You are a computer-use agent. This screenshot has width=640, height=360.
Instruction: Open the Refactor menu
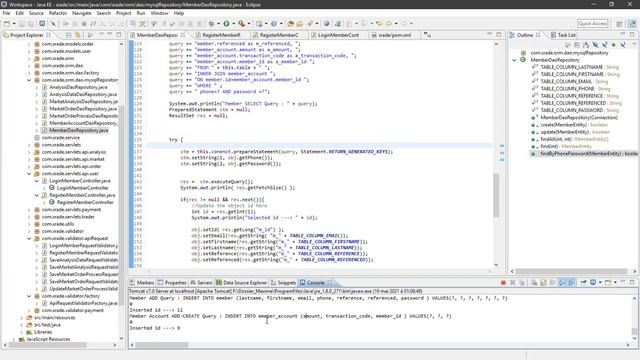tap(58, 13)
